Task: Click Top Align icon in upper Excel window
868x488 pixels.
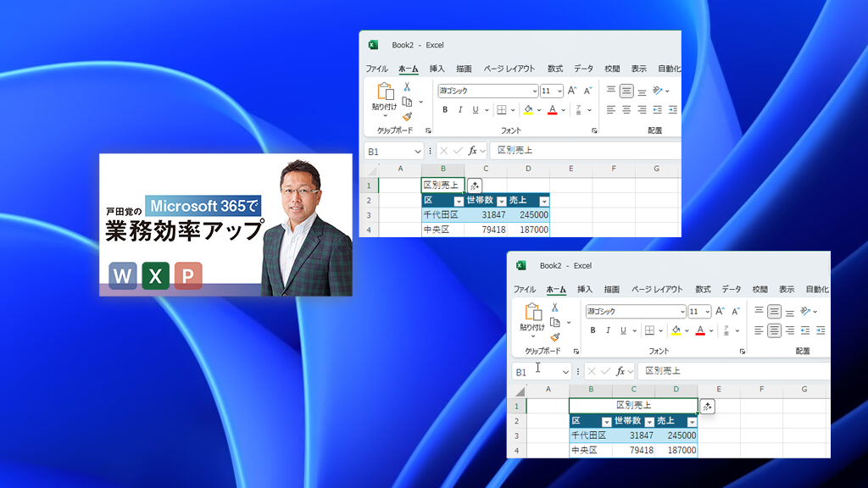Action: (x=611, y=90)
